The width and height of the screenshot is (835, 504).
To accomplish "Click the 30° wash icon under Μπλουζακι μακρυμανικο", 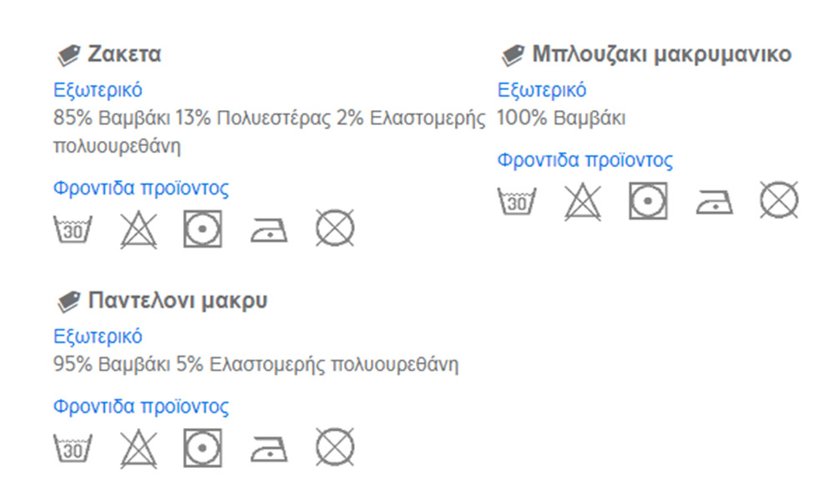I will point(517,201).
